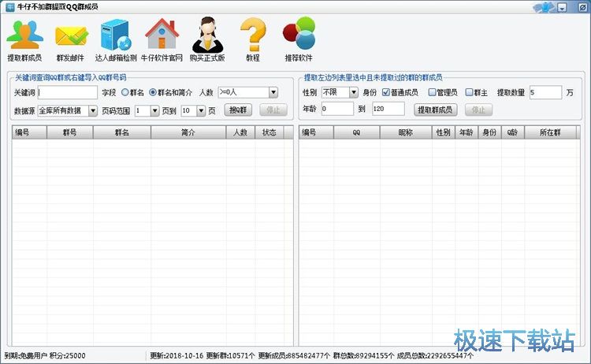Click 提取群成员 button in right panel

point(435,110)
